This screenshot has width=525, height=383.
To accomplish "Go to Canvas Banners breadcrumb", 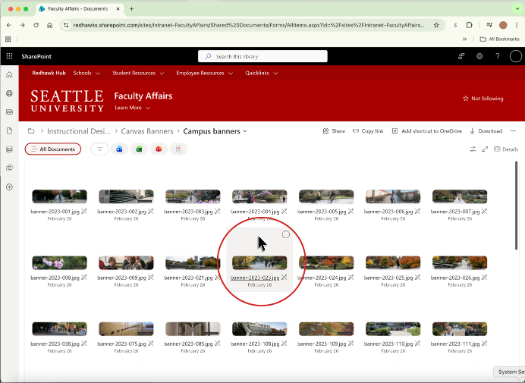I will point(147,131).
